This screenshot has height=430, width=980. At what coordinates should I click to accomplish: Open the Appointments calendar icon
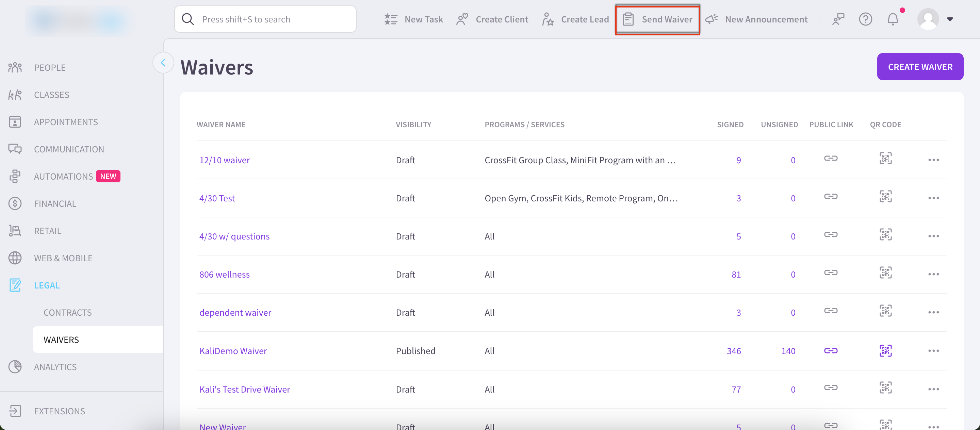coord(15,122)
